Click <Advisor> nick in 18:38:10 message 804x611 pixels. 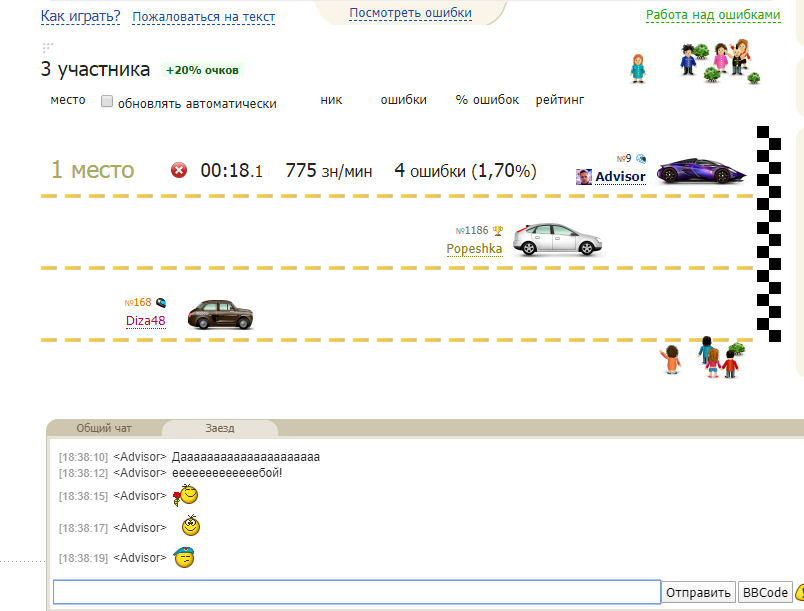coord(139,457)
